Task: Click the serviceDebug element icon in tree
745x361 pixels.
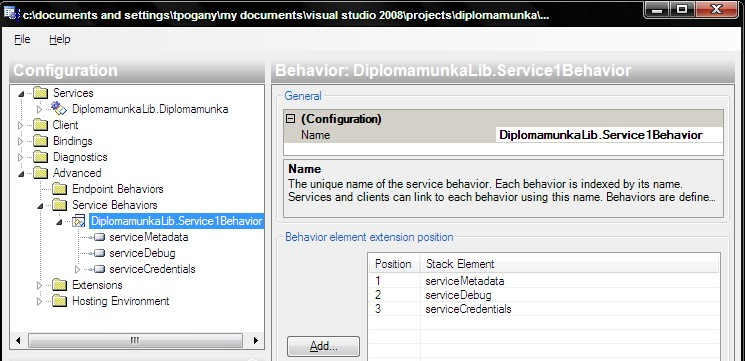Action: (x=98, y=253)
